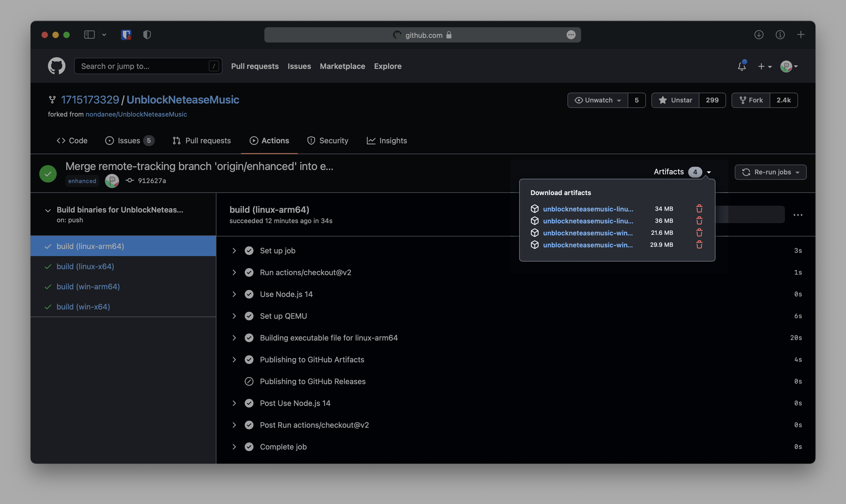Open the notifications bell

click(742, 66)
